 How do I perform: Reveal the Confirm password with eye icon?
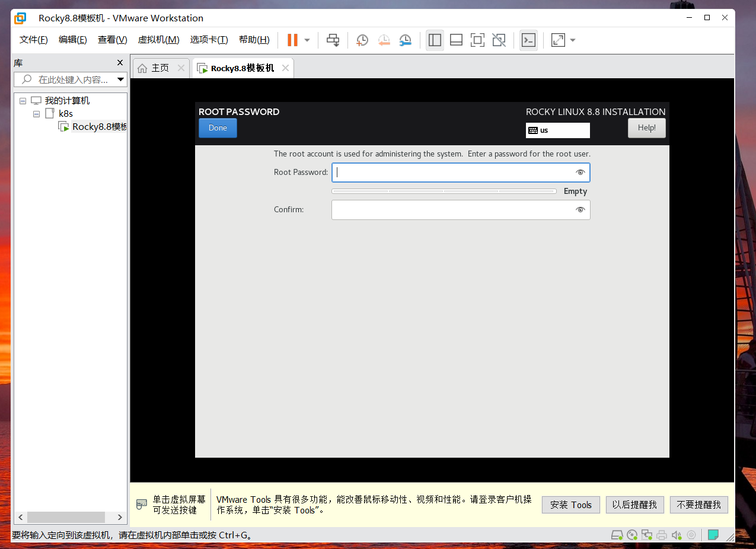click(x=580, y=210)
